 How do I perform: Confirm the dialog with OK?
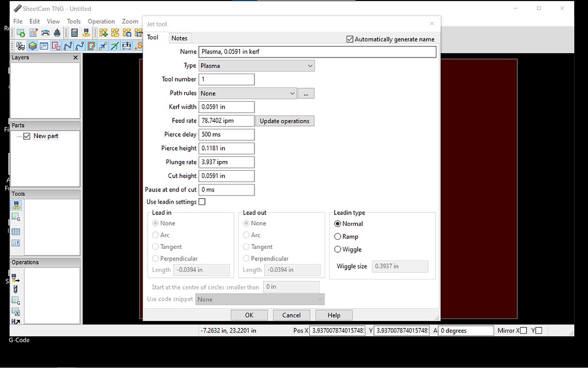tap(249, 315)
